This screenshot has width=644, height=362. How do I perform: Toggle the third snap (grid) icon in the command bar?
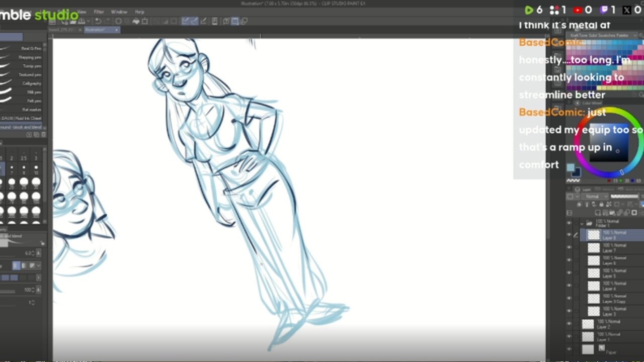click(203, 21)
